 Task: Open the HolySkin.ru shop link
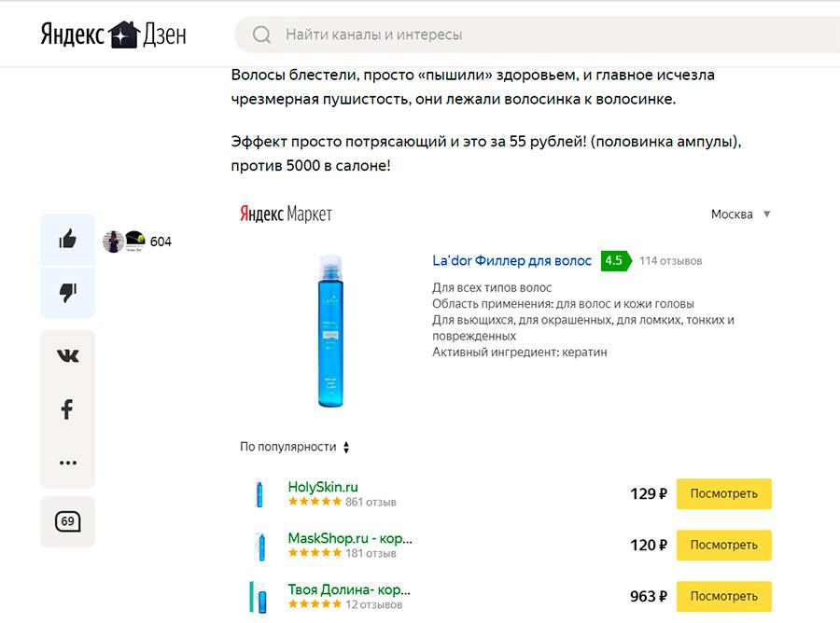(323, 487)
